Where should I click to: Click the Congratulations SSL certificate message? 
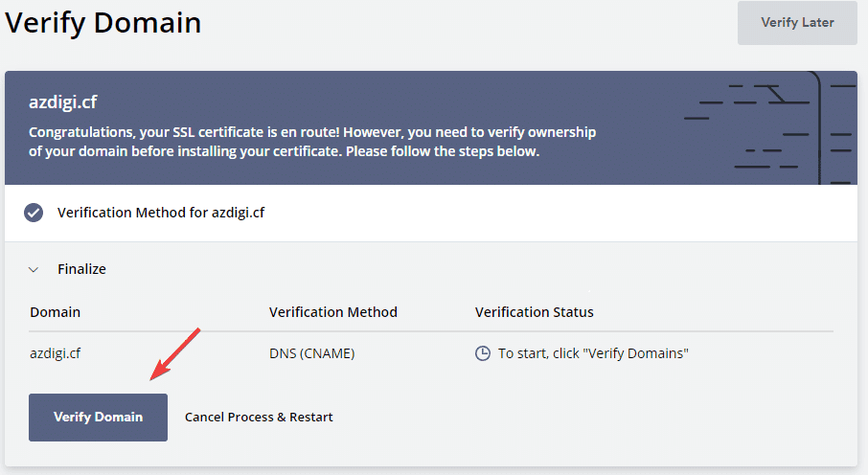[x=312, y=142]
